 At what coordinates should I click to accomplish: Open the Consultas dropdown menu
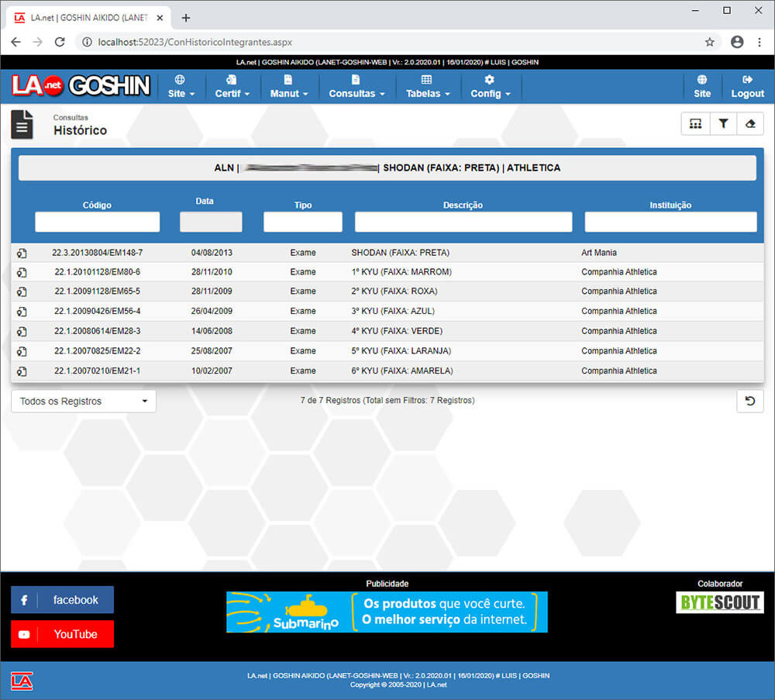tap(356, 86)
